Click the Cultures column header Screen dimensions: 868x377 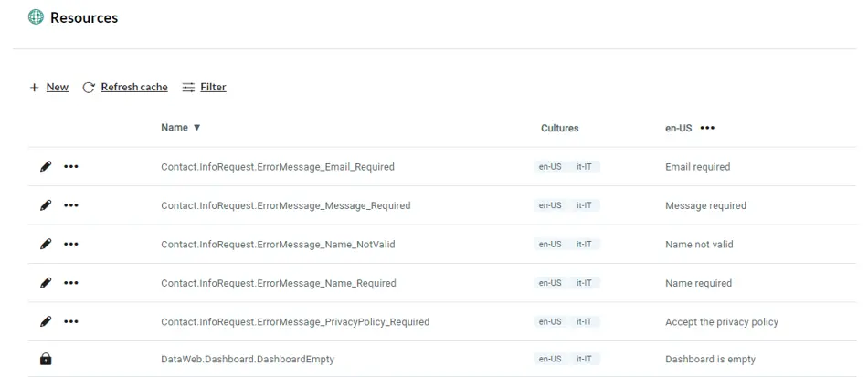coord(560,128)
